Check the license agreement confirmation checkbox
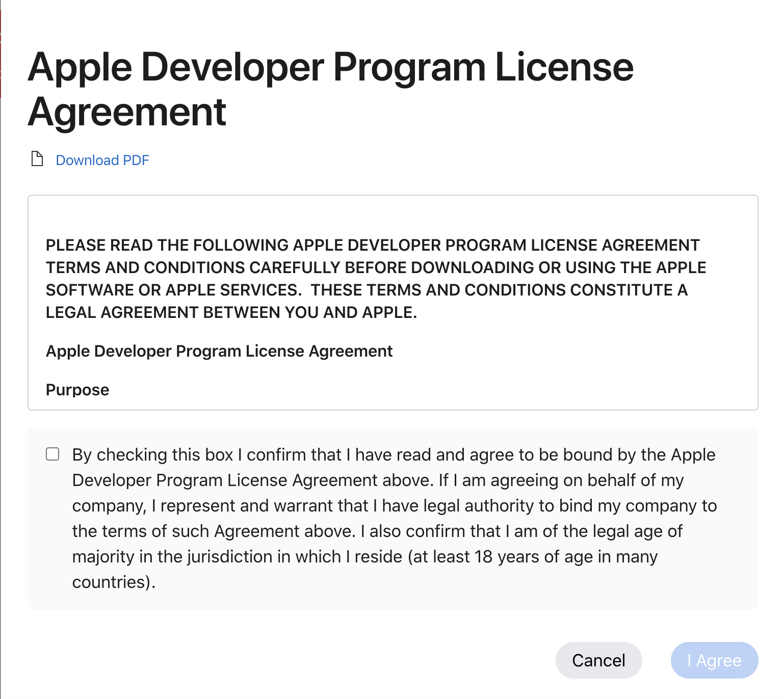The height and width of the screenshot is (699, 784). 53,454
